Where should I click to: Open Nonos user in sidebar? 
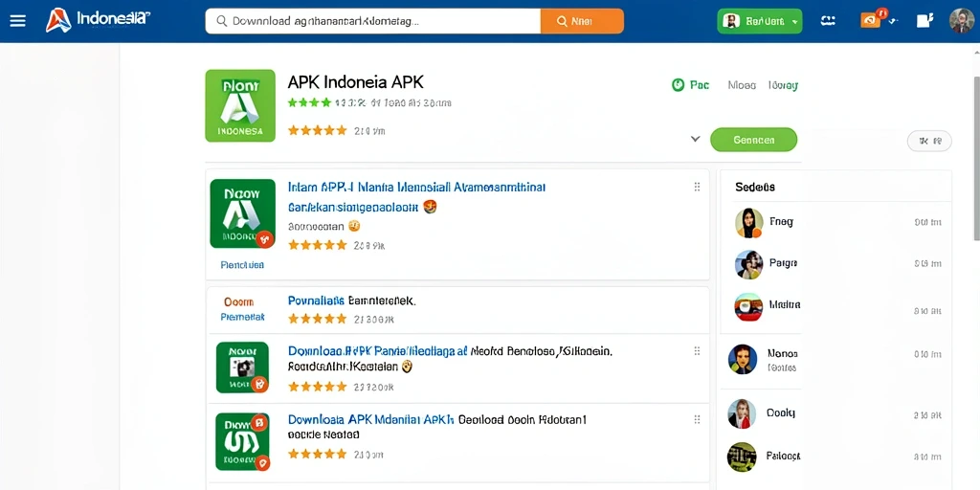pyautogui.click(x=782, y=353)
